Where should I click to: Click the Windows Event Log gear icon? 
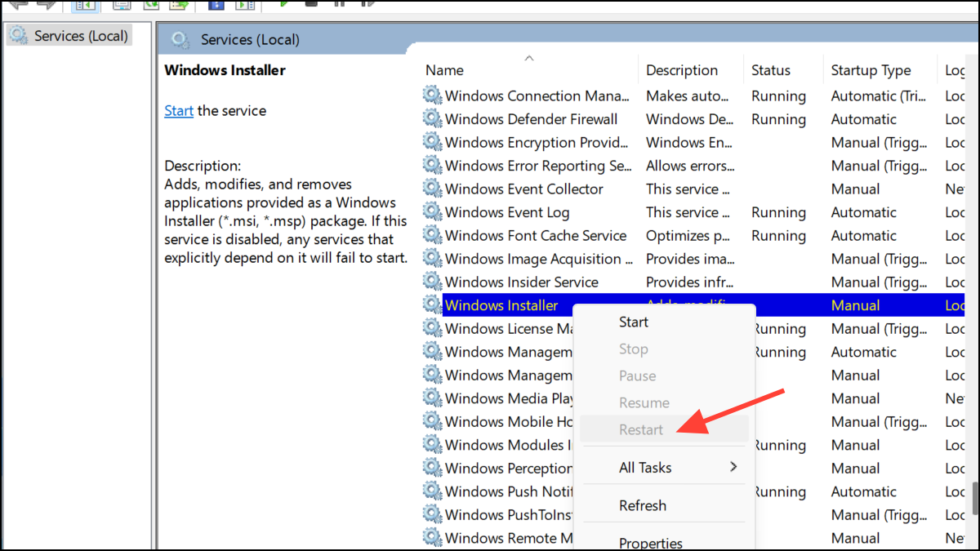[431, 212]
